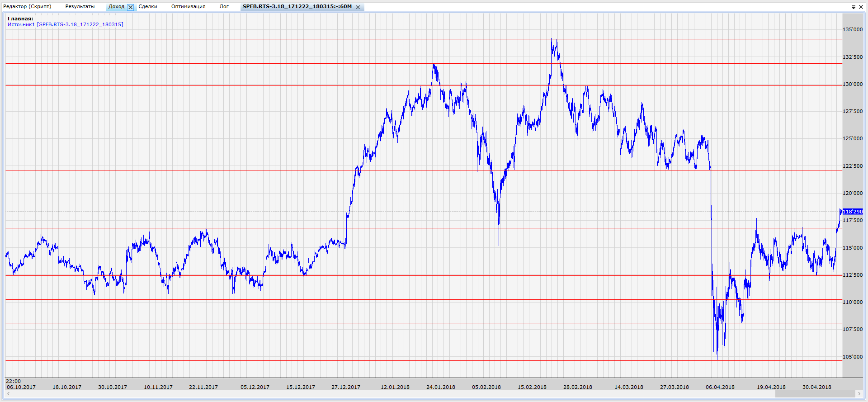868x402 pixels.
Task: Close the document panel with top-right X
Action: tap(861, 7)
